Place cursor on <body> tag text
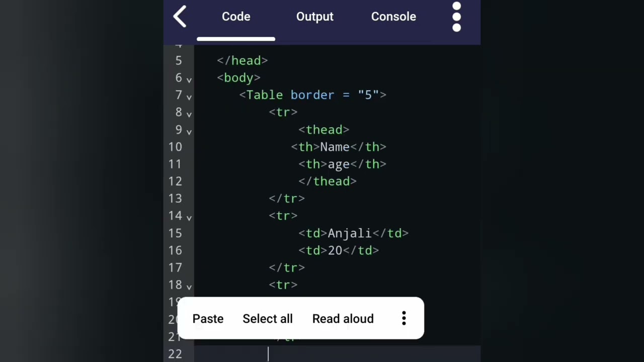 coord(238,77)
